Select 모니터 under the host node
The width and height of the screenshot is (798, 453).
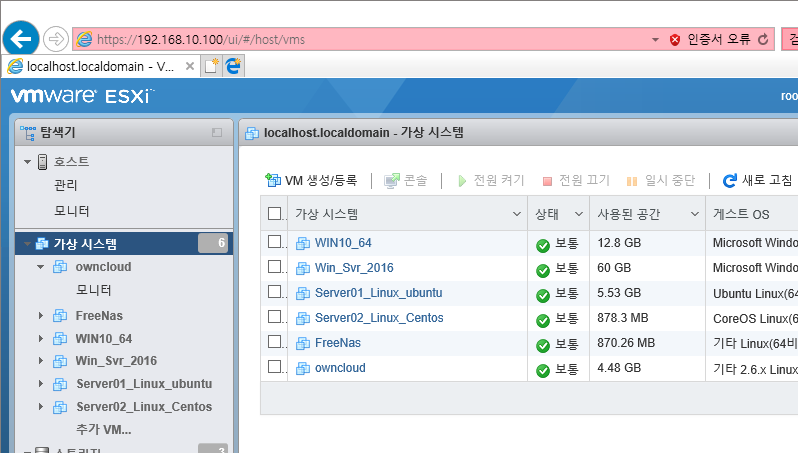click(72, 211)
